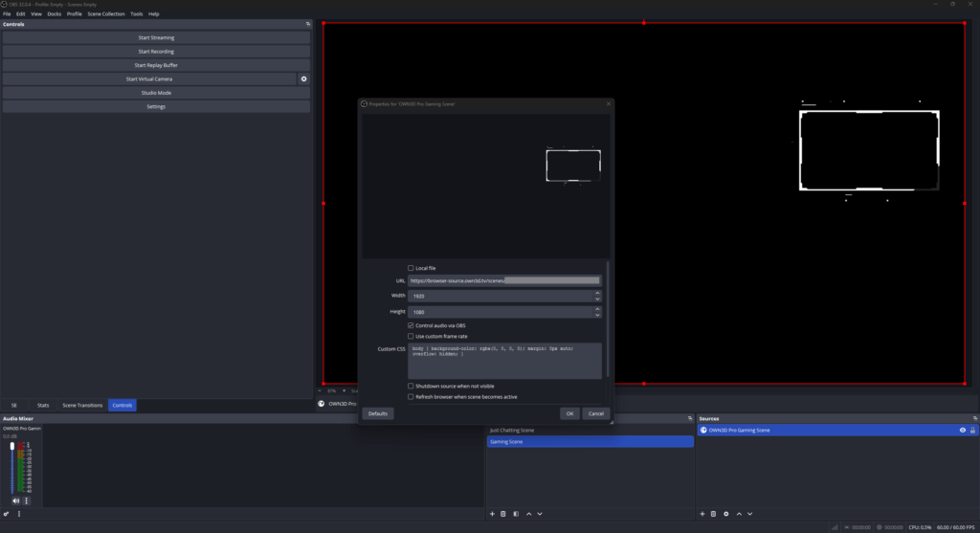Mute the OWN3D Pro audio speaker icon
Screen dimensions: 980x533
pos(15,500)
